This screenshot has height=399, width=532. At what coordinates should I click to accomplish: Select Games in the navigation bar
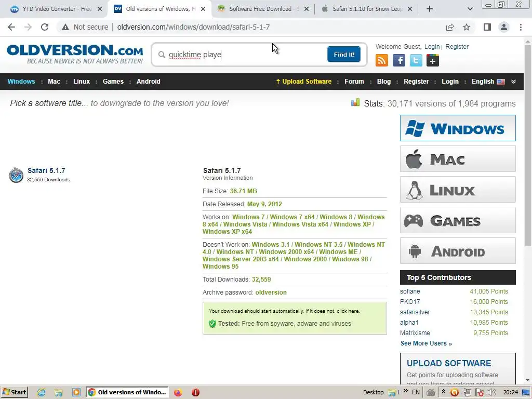(x=113, y=82)
